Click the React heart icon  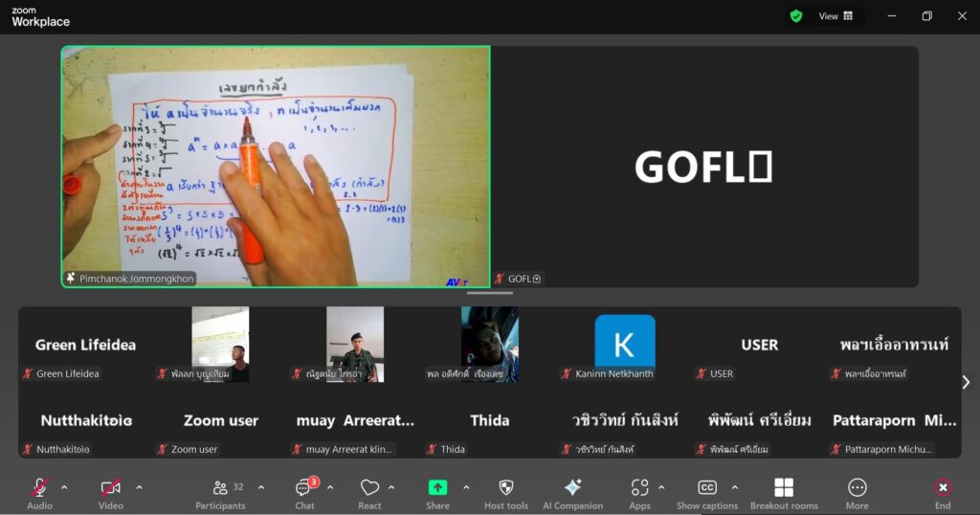coord(369,487)
